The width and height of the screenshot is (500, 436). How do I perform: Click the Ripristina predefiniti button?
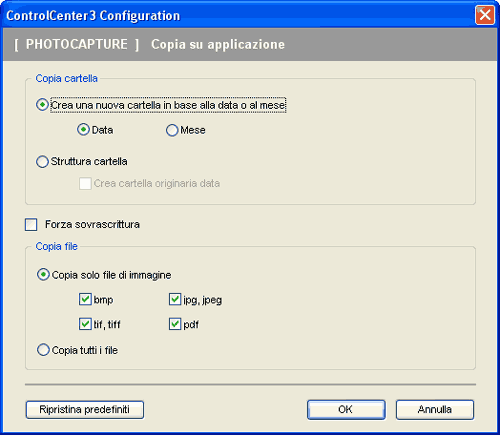(85, 409)
